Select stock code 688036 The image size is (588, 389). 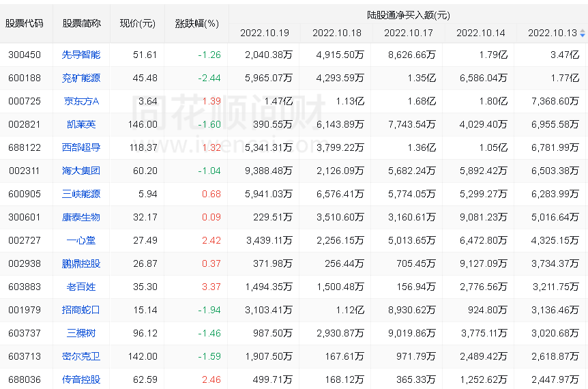25,379
